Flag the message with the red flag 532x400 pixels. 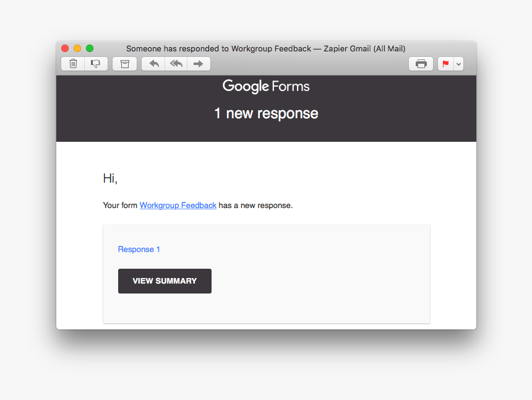[x=445, y=64]
